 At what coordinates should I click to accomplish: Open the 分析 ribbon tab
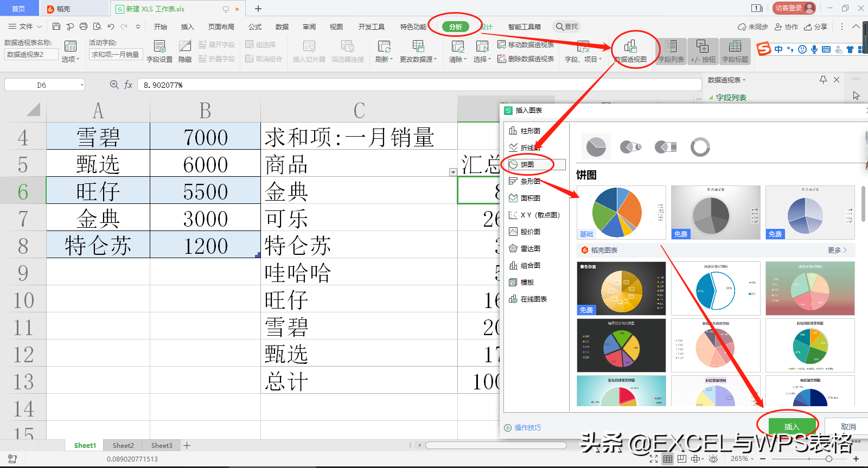point(456,27)
